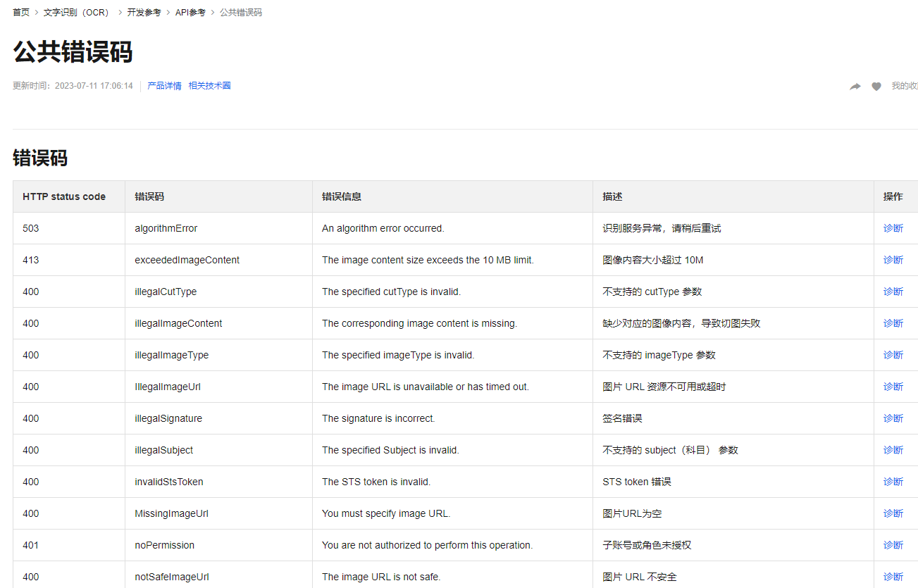Click the STS token 错误 description
The width and height of the screenshot is (918, 588).
coord(637,482)
